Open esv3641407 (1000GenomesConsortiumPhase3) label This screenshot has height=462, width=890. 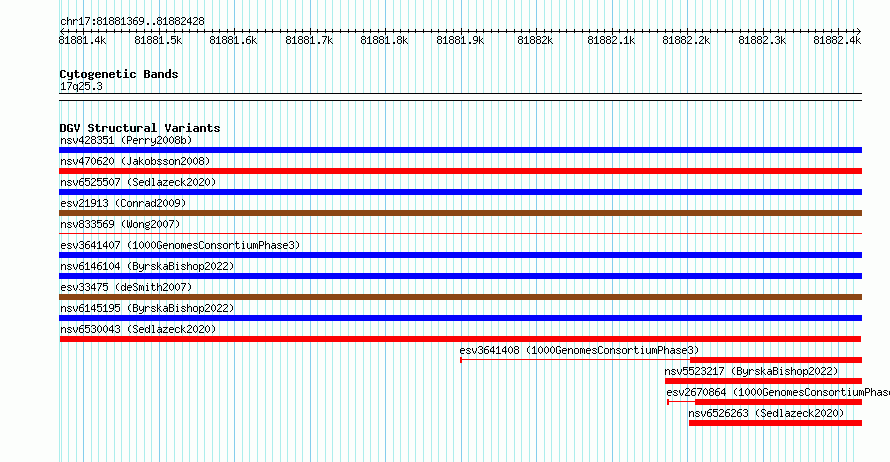tap(180, 245)
